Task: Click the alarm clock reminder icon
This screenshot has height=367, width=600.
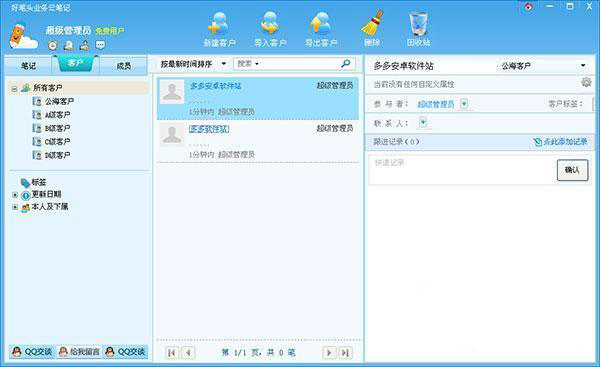Action: point(52,46)
